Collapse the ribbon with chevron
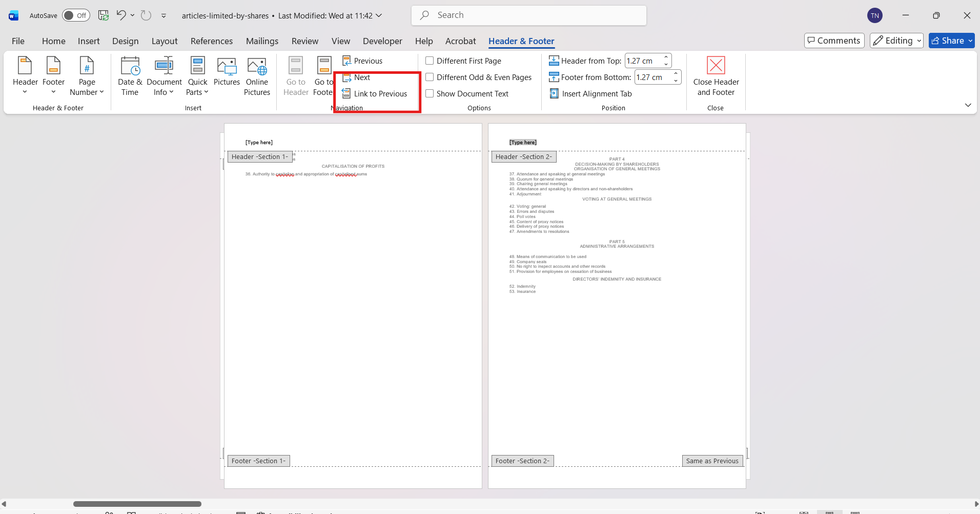This screenshot has height=514, width=980. (968, 105)
